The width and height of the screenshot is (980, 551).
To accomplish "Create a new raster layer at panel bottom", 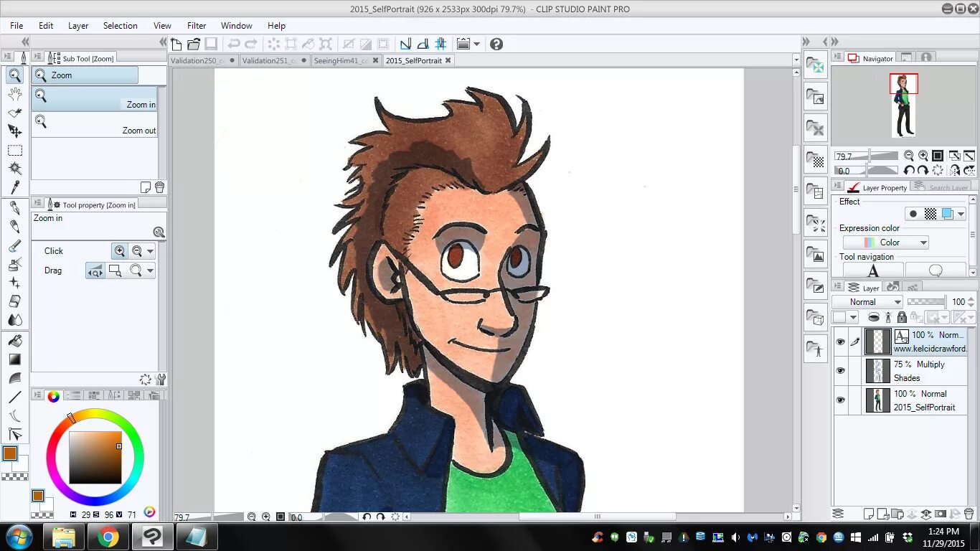I will (869, 514).
